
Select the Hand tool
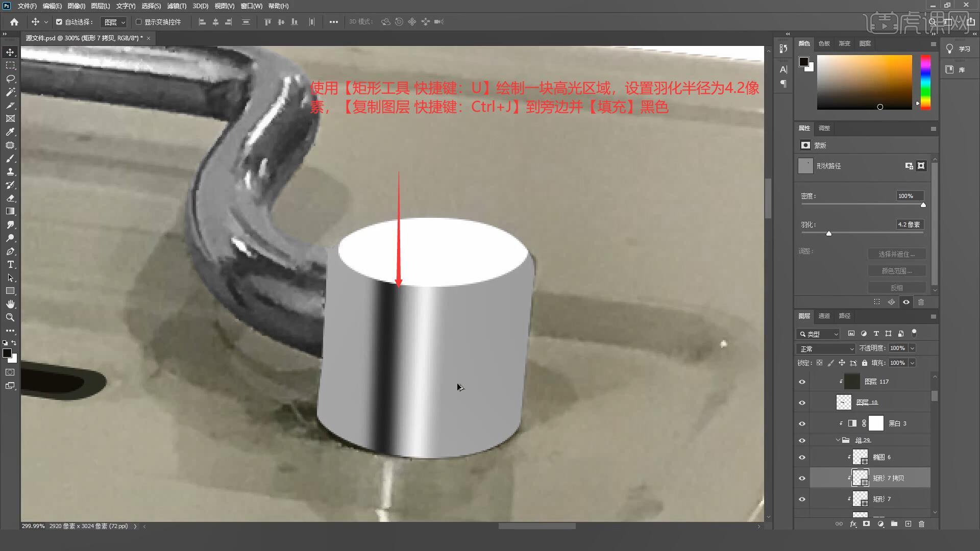(x=10, y=304)
